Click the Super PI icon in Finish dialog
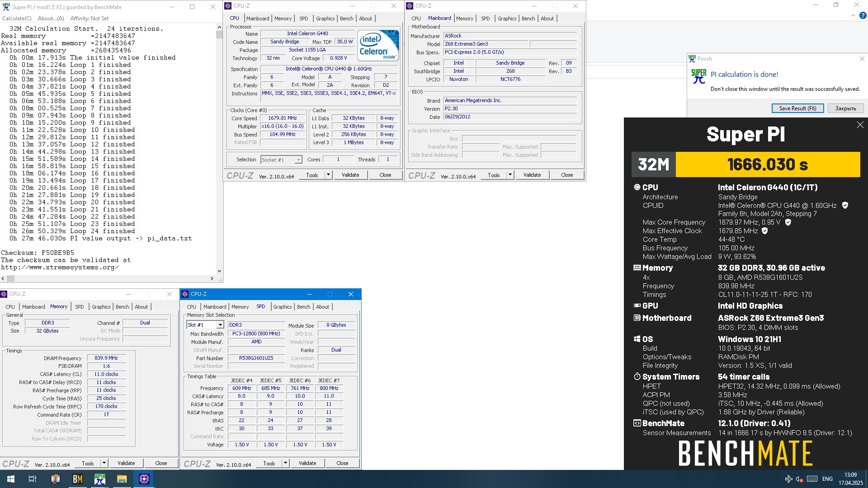Image resolution: width=868 pixels, height=488 pixels. [698, 76]
